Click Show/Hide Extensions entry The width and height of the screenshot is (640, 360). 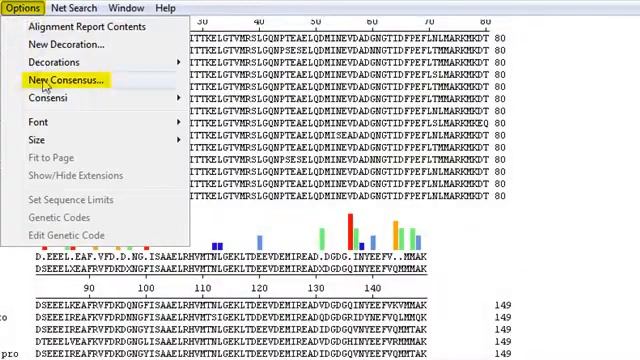[x=76, y=176]
